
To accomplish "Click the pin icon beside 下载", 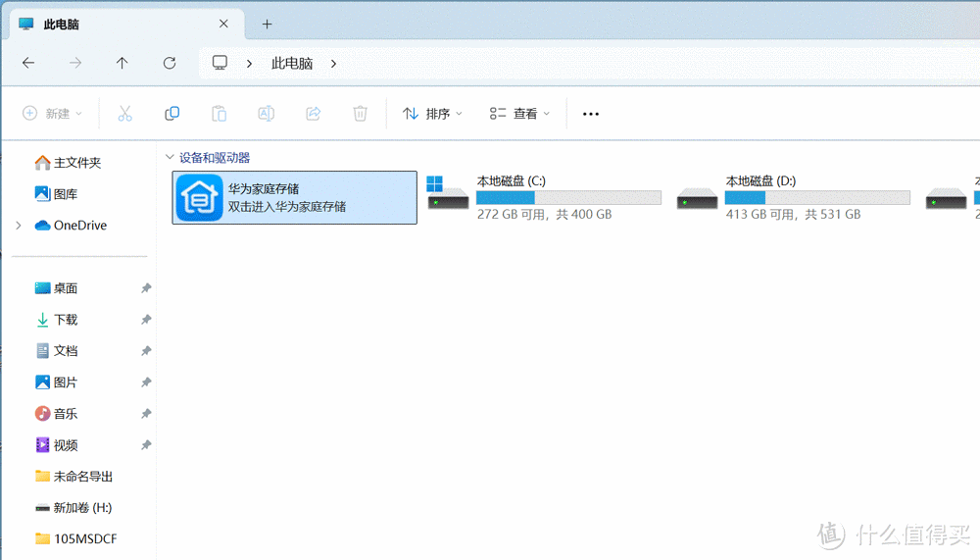I will (146, 319).
